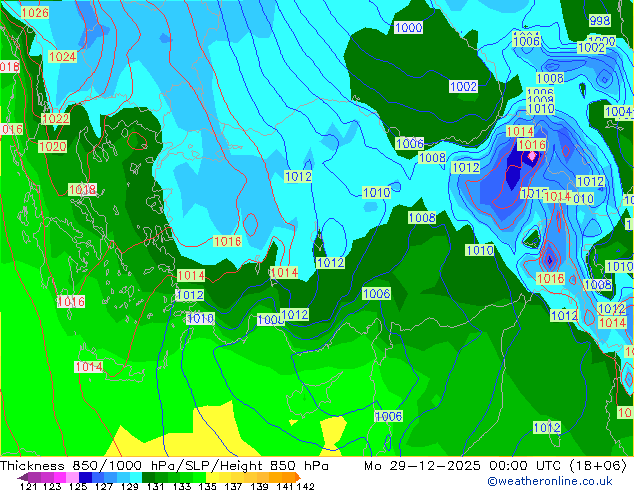The width and height of the screenshot is (634, 490).
Task: Click the purple arrow at the legend start
Action: [22, 477]
